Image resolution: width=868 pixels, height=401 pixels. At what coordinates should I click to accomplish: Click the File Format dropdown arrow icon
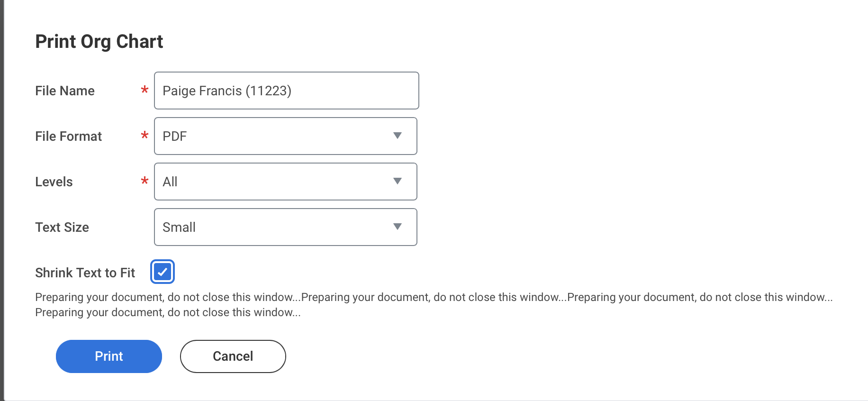(x=398, y=136)
